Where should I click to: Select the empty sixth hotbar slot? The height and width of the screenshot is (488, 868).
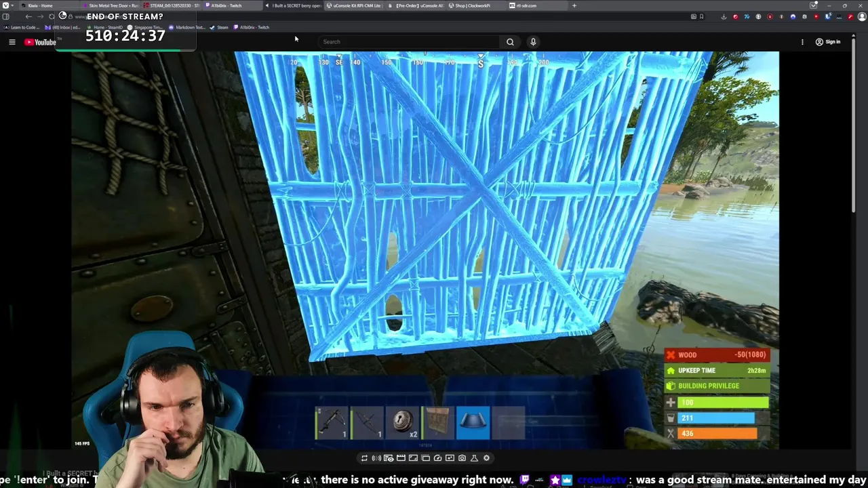coord(508,422)
